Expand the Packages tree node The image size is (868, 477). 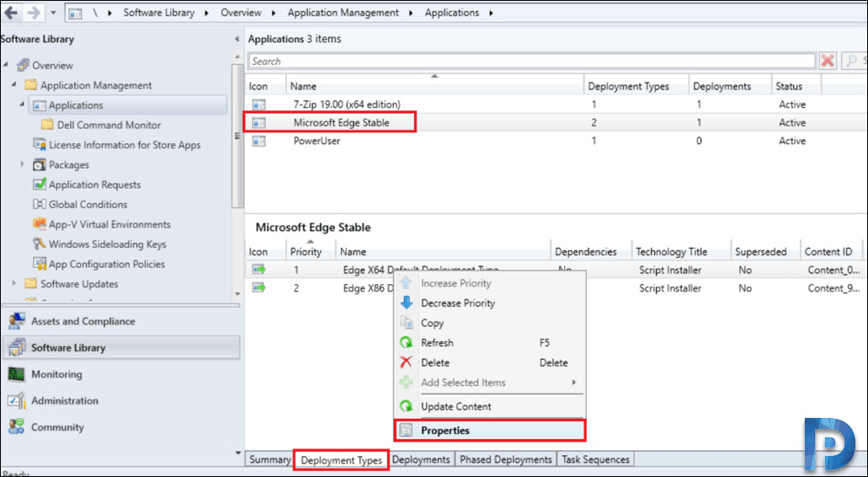click(23, 164)
